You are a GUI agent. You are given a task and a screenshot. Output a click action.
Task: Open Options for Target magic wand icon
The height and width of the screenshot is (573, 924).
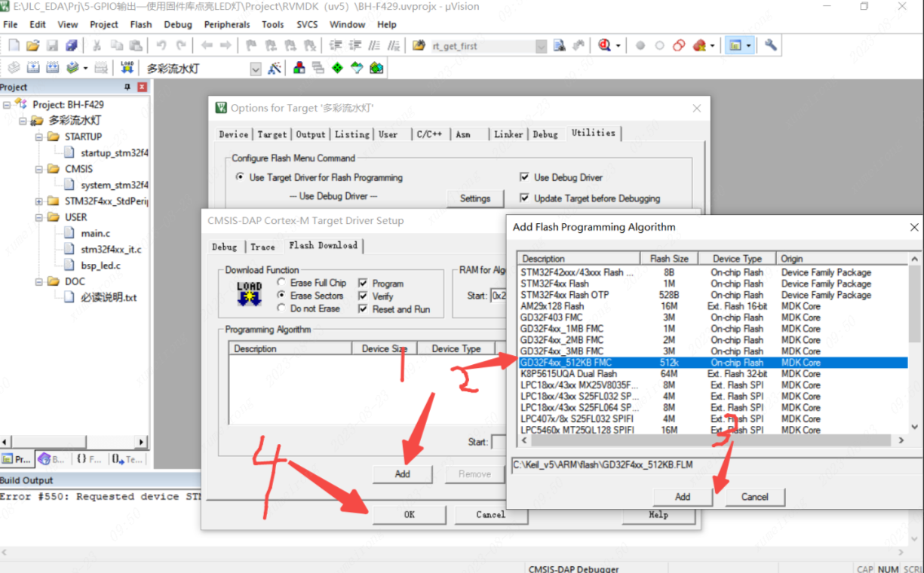pyautogui.click(x=275, y=69)
